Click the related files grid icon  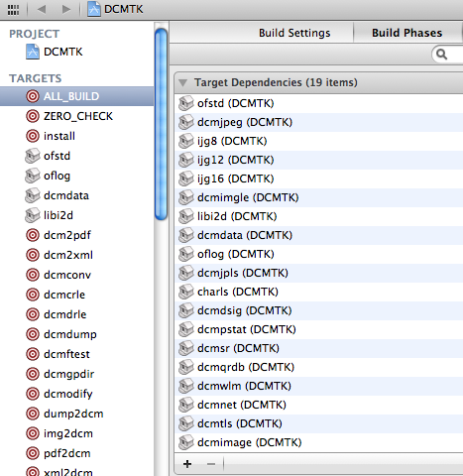point(13,9)
